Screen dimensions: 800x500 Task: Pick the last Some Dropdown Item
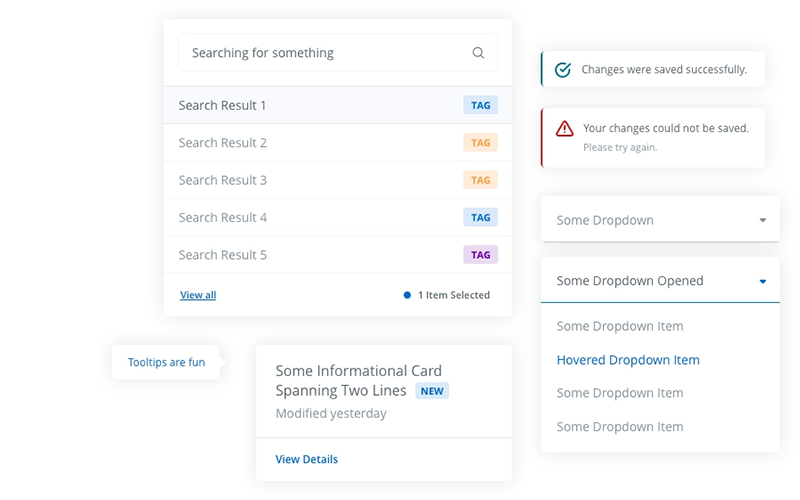click(620, 427)
